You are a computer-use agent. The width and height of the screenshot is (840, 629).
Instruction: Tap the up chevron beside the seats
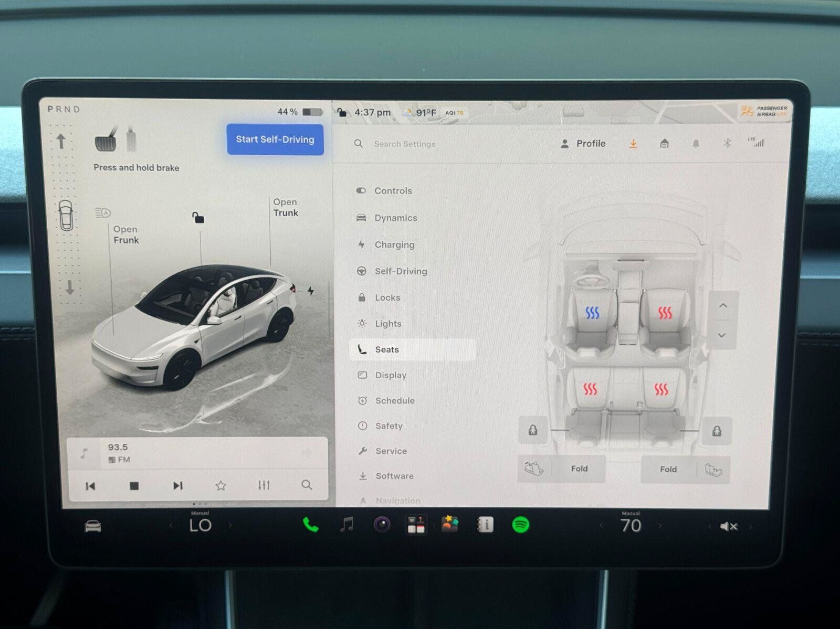[723, 305]
